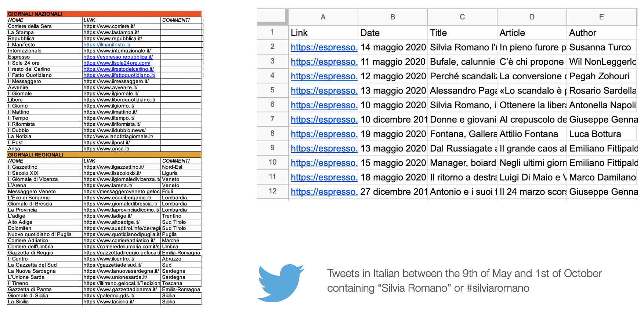Select the article cell 'Attilio Fontana'
644x317 pixels.
coord(532,134)
